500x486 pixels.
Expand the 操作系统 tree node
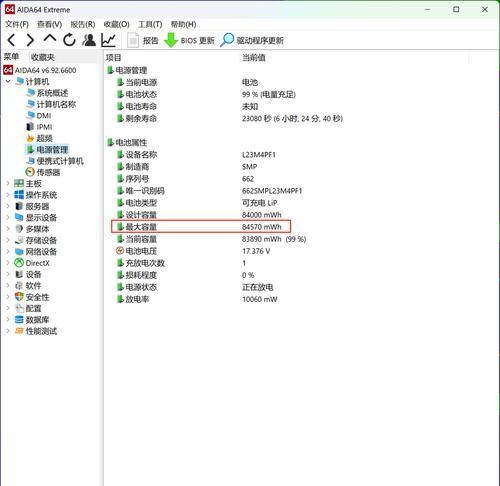click(x=8, y=195)
